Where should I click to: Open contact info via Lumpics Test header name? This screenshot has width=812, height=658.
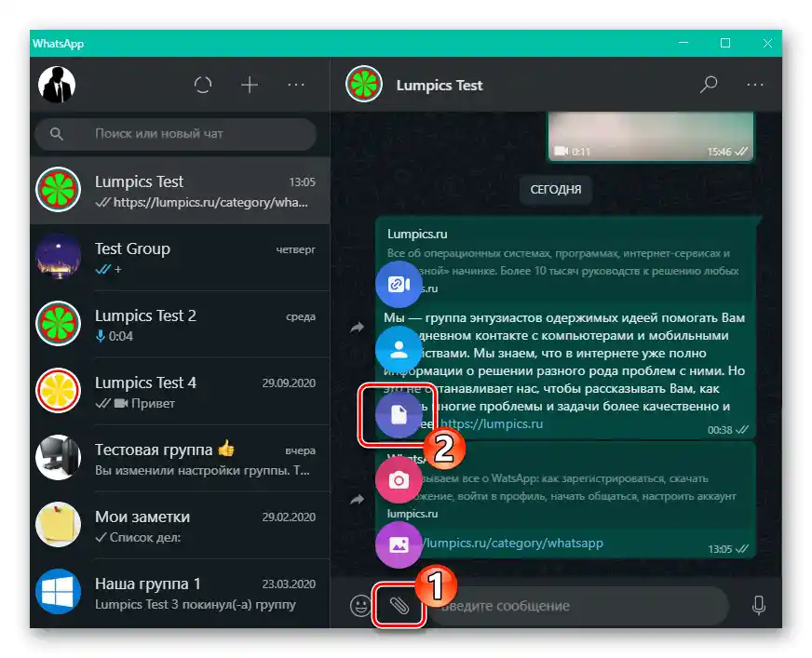tap(440, 86)
